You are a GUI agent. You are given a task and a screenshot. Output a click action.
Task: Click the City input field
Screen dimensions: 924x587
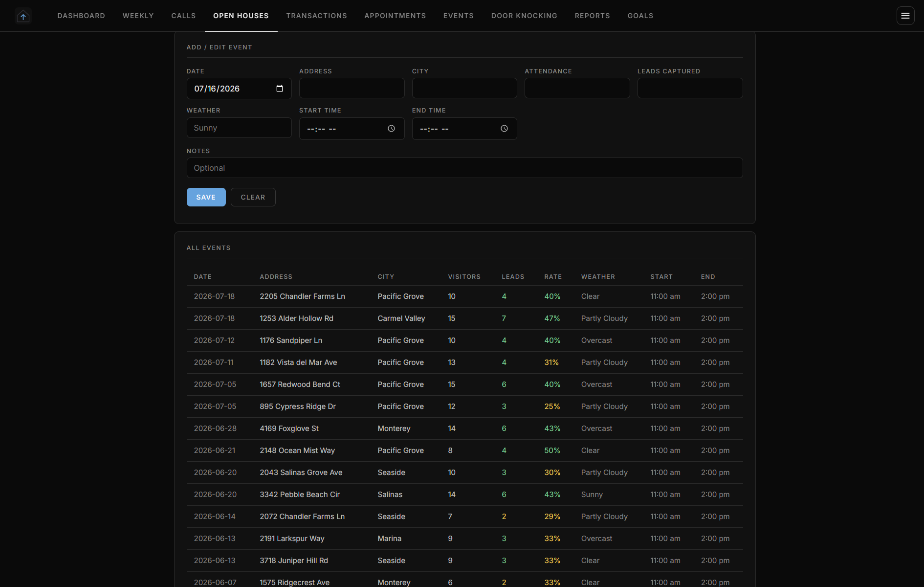click(464, 88)
